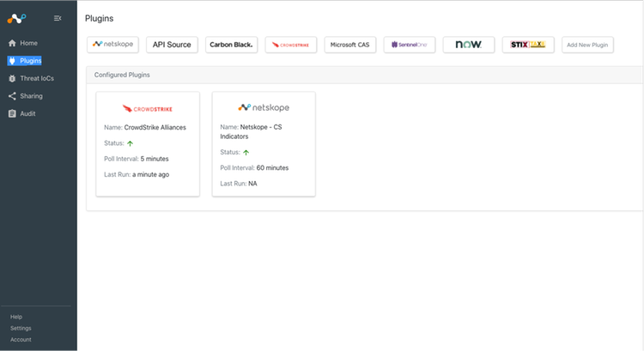The width and height of the screenshot is (644, 351).
Task: Choose the API Source plugin tile
Action: pos(172,45)
